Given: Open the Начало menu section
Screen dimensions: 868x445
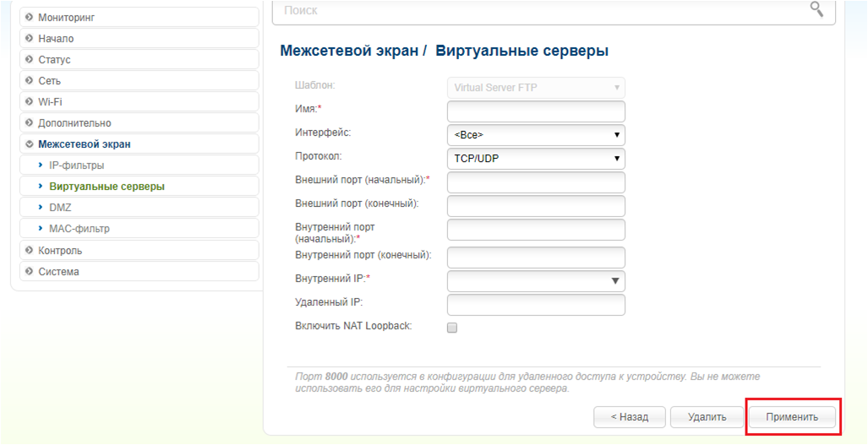Looking at the screenshot, I should click(x=56, y=39).
